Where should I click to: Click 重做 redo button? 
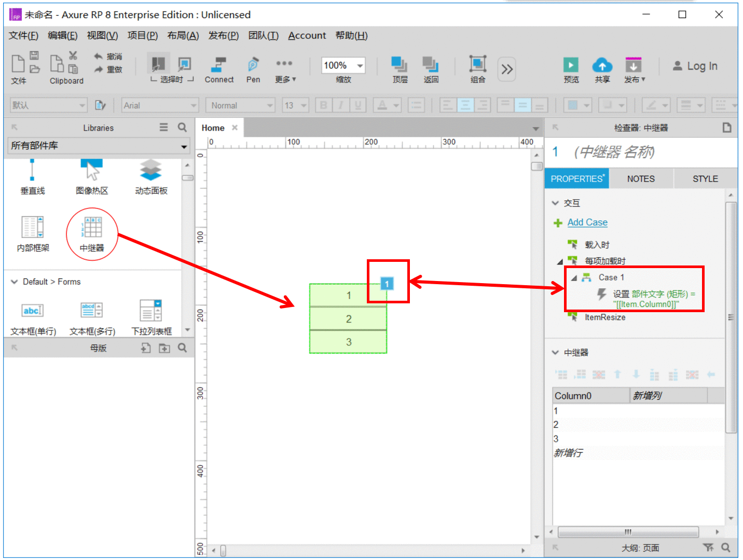(108, 69)
